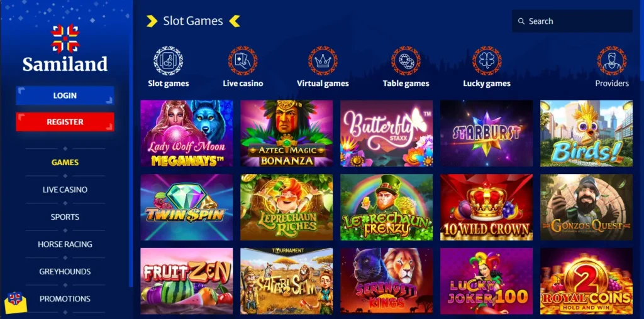Select the Live casino cards icon

tap(243, 61)
